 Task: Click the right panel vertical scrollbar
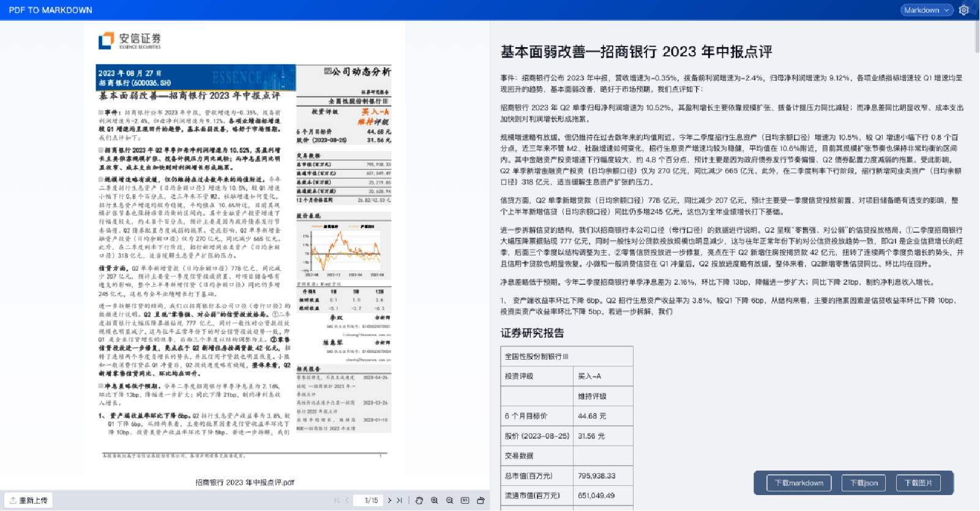click(x=977, y=37)
